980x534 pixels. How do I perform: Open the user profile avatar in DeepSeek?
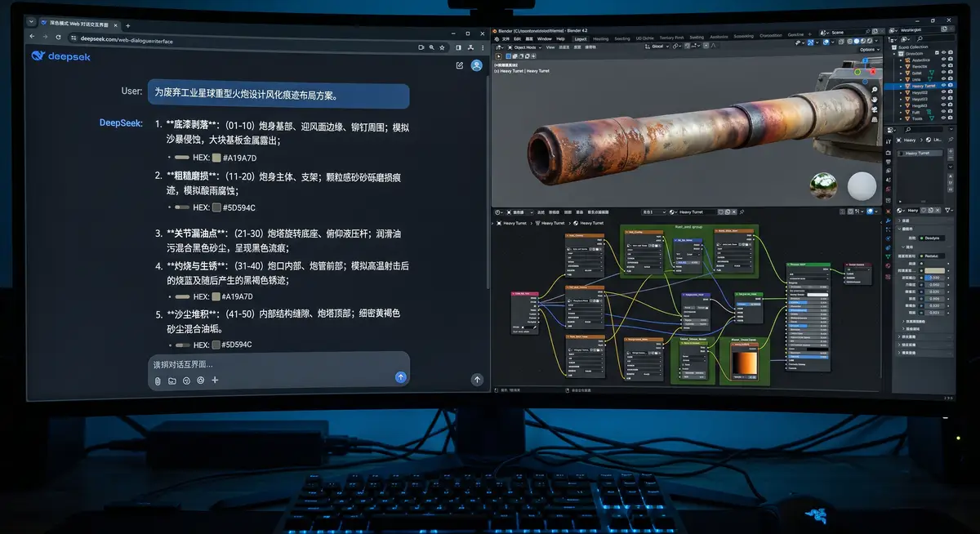[476, 65]
